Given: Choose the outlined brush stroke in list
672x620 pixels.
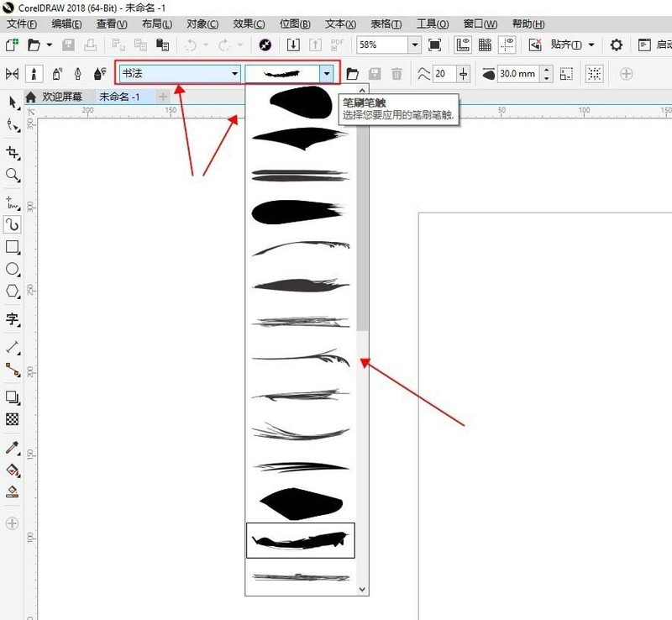Looking at the screenshot, I should [x=300, y=540].
